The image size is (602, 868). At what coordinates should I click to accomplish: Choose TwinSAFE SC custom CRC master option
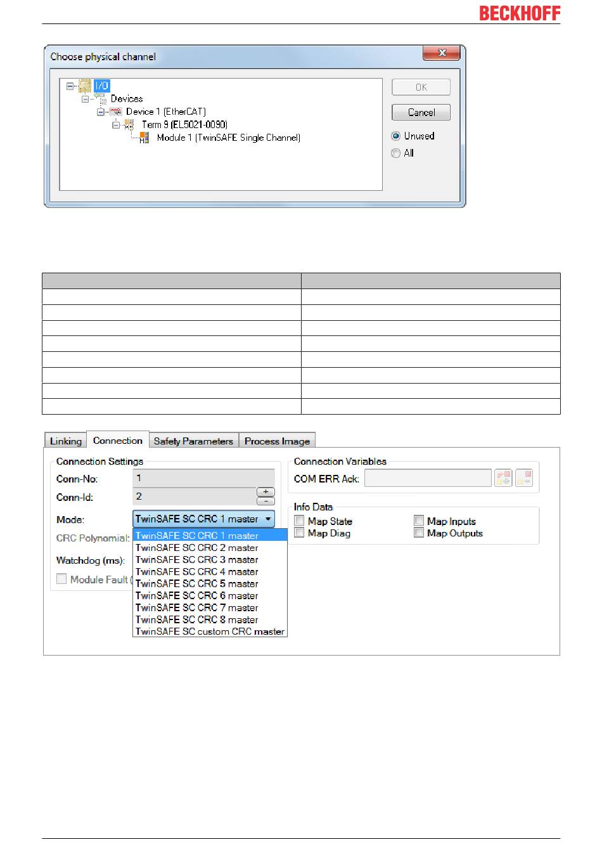tap(210, 632)
